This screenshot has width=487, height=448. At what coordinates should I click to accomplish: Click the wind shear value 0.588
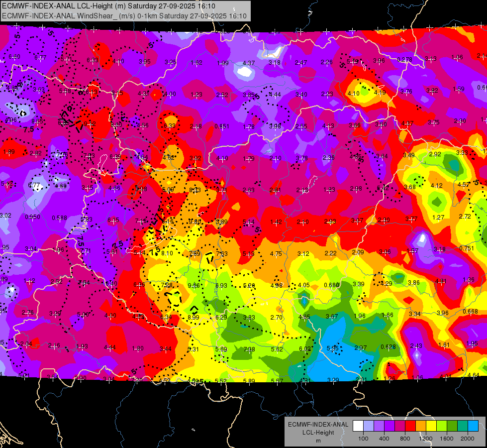(59, 218)
